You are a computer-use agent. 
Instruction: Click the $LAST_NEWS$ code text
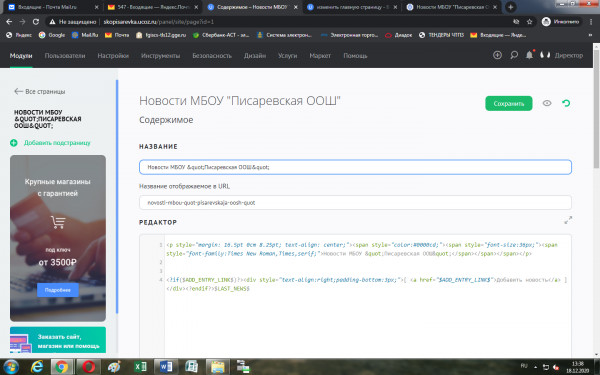coord(232,289)
